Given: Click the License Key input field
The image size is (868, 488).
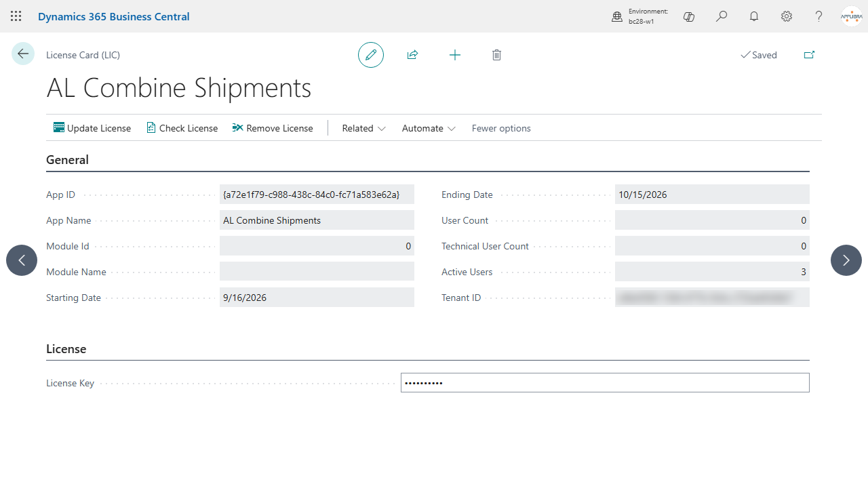Looking at the screenshot, I should pyautogui.click(x=605, y=383).
